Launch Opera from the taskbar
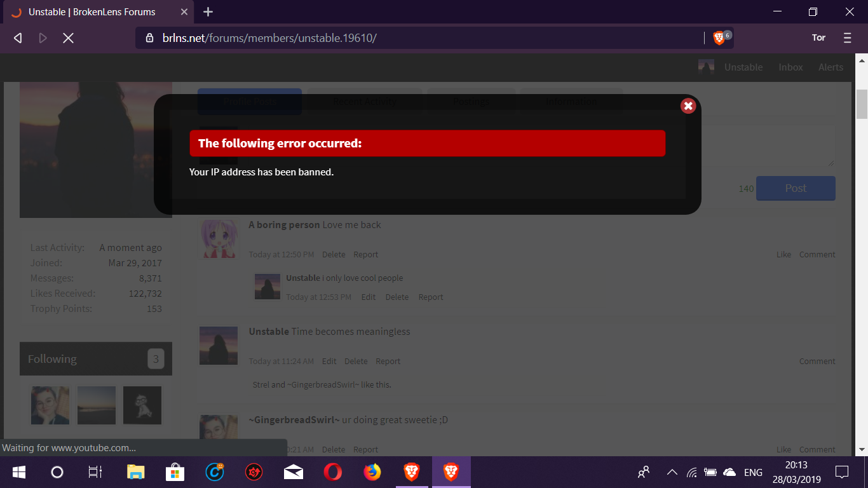Viewport: 868px width, 488px height. tap(332, 472)
